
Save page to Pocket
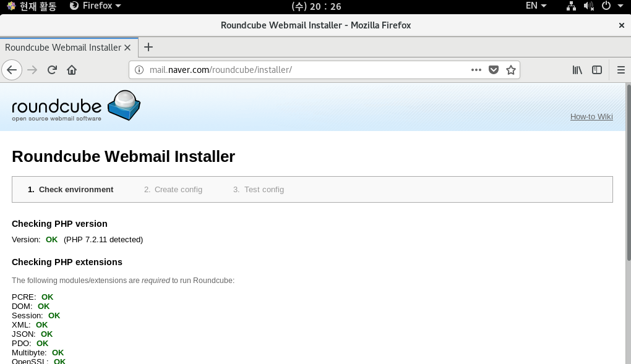(494, 70)
